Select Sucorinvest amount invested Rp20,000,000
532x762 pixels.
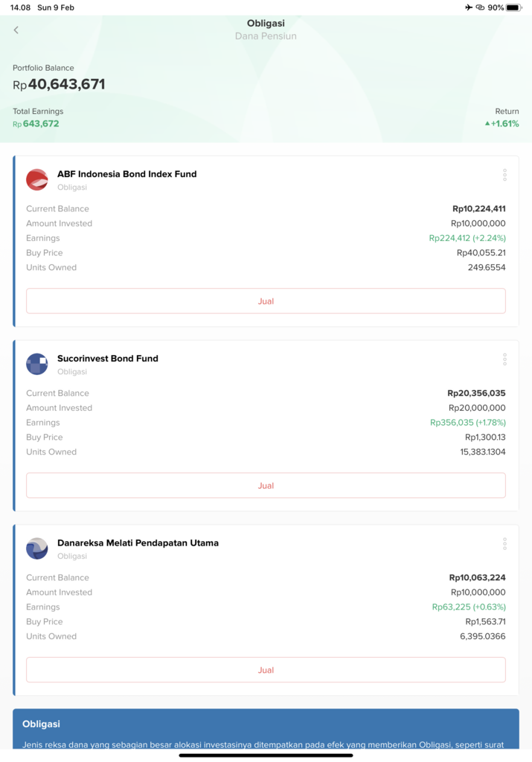[x=477, y=408]
